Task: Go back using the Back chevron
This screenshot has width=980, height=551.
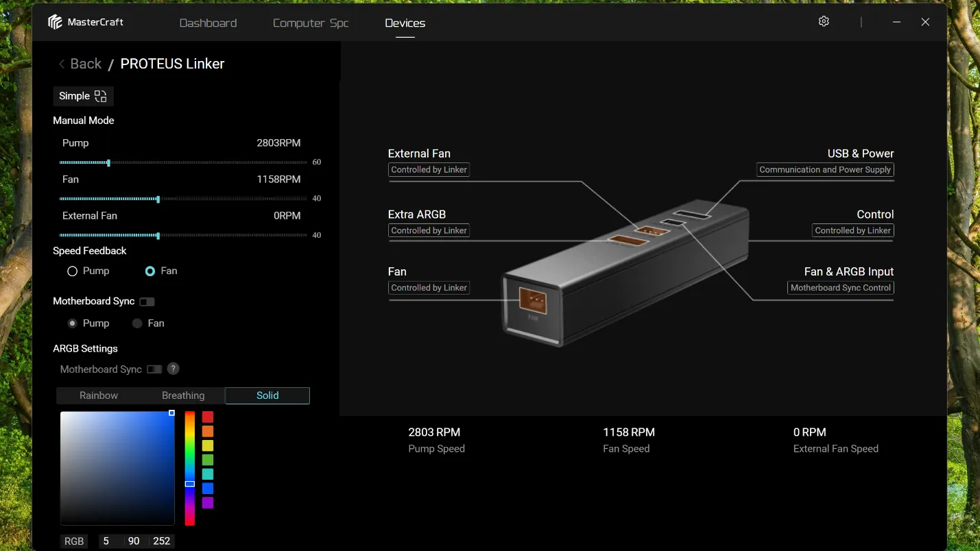Action: pyautogui.click(x=62, y=64)
